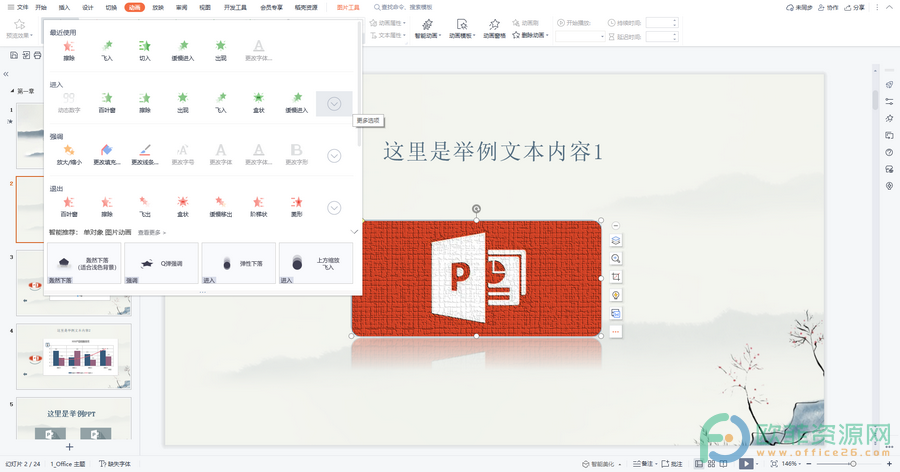Choose 切入 in recently used animations

pyautogui.click(x=145, y=51)
